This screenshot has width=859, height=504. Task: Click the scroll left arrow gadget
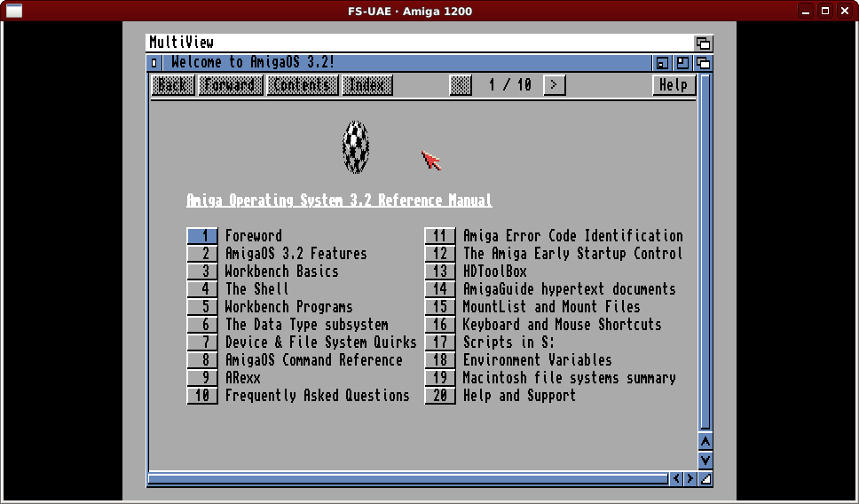(676, 479)
